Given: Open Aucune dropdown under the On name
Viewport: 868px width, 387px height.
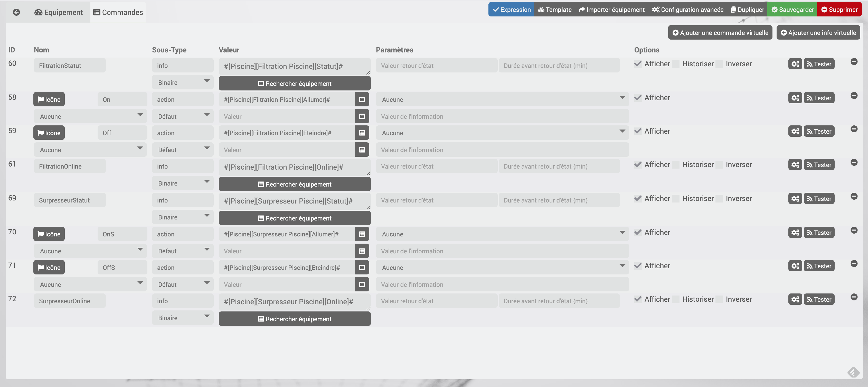Looking at the screenshot, I should [90, 116].
